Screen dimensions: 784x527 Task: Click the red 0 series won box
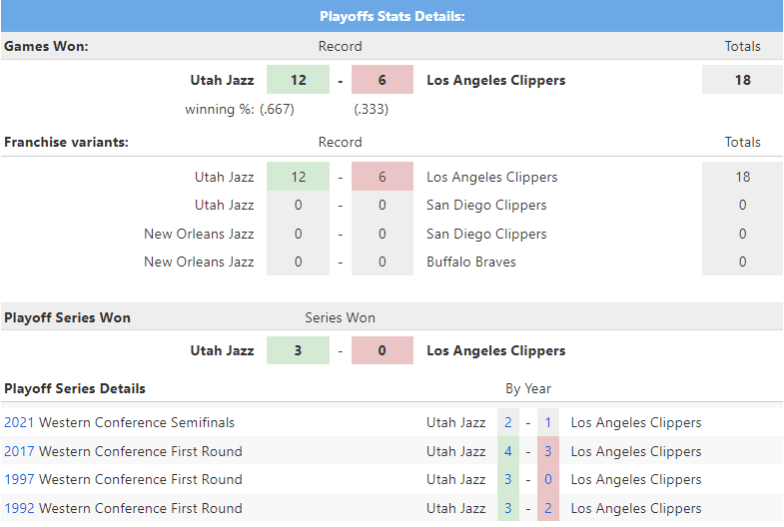pyautogui.click(x=382, y=351)
